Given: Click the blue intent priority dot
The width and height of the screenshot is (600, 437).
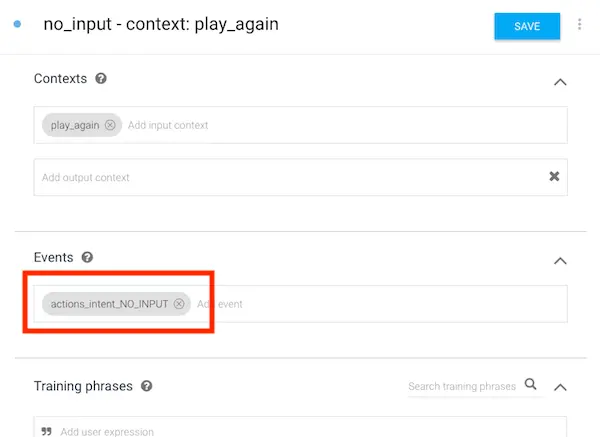Looking at the screenshot, I should (17, 24).
